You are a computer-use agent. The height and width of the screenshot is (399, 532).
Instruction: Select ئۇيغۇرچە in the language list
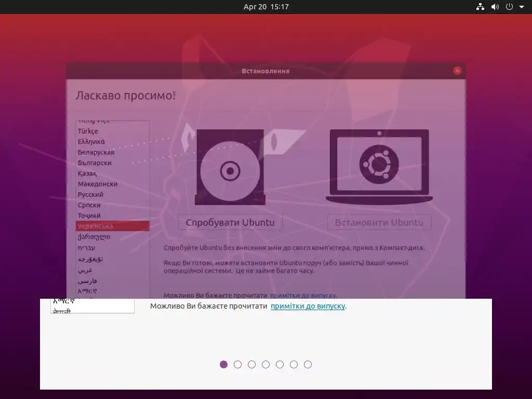[x=113, y=259]
